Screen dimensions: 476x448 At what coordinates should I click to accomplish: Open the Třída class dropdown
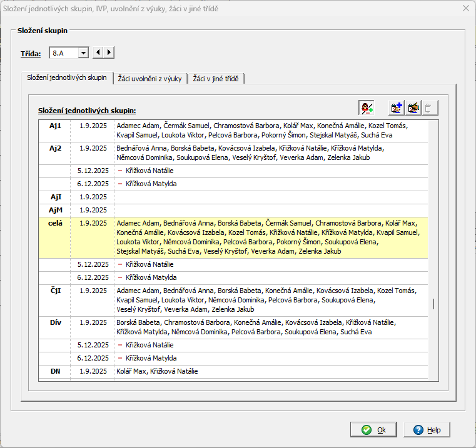(x=83, y=53)
